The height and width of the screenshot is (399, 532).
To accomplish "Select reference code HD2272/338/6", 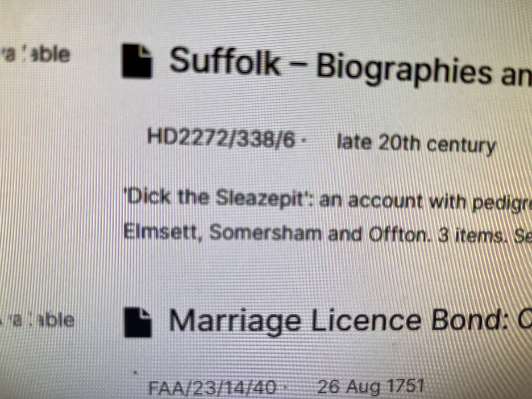I will 221,139.
